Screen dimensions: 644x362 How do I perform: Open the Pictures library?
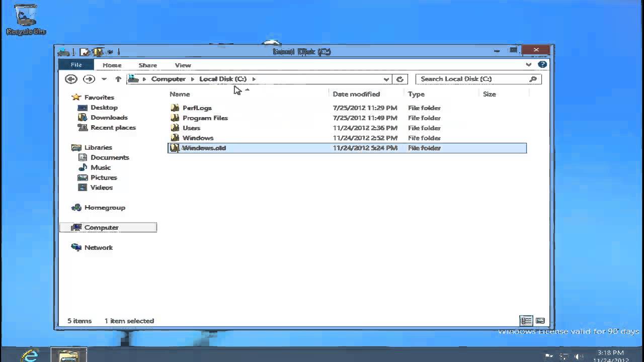pos(104,177)
